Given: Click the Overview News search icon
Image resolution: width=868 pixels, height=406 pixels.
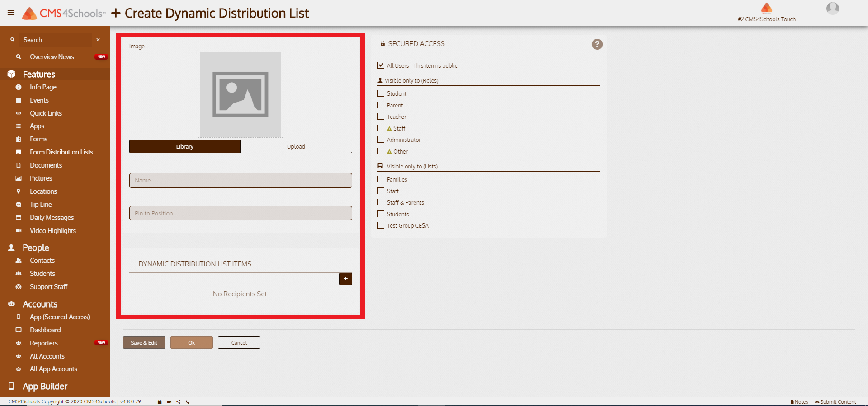Looking at the screenshot, I should (x=19, y=57).
